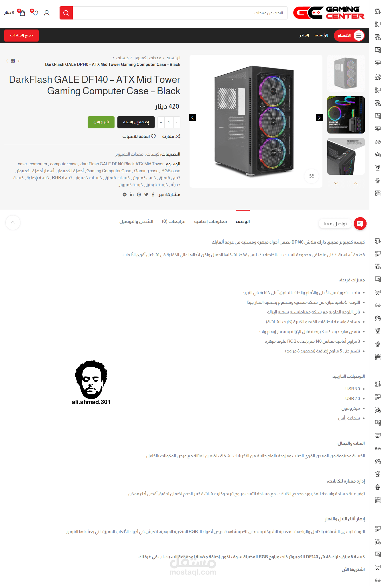Viewport: 386px width, 588px height.
Task: Share product via Telegram icon
Action: click(125, 195)
